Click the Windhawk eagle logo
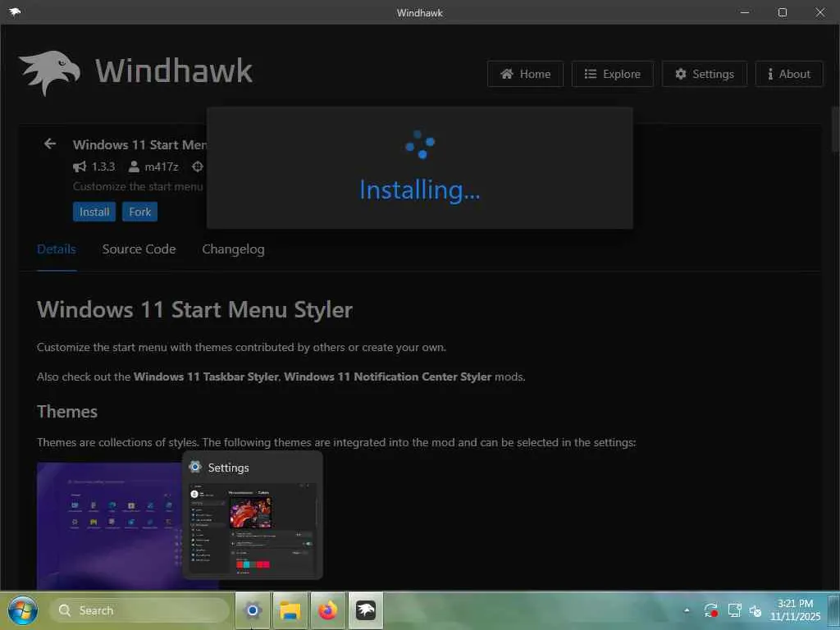 (49, 72)
